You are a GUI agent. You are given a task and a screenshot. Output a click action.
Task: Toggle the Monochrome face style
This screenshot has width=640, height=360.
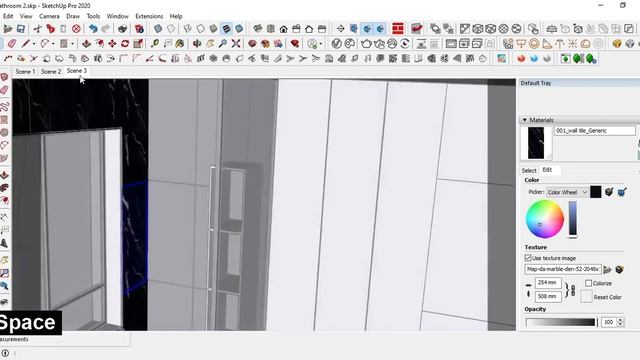239,29
